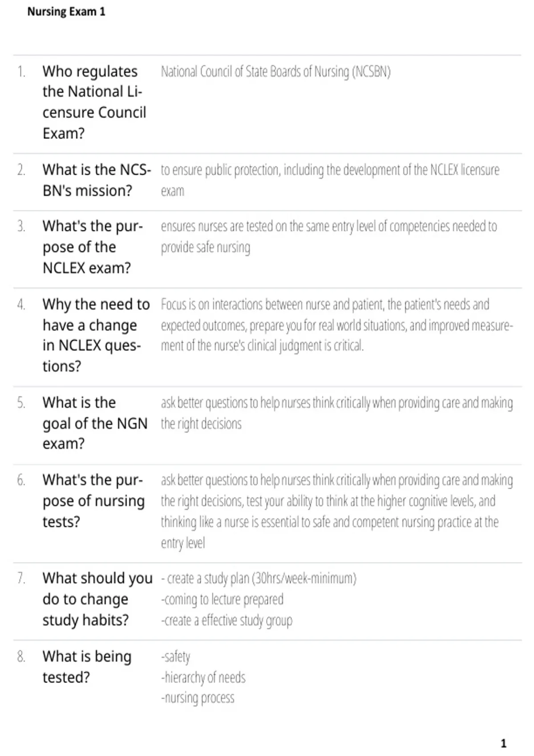
Task: Click page number 1 at bottom
Action: click(x=503, y=743)
